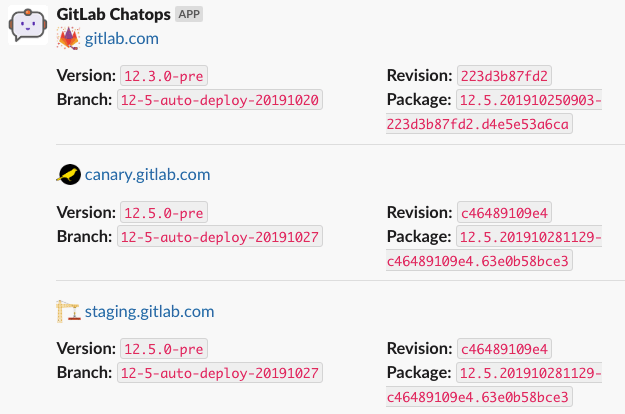Screen dimensions: 625x414
Task: Click staging branch code 12-5-auto-deploy-20191027
Action: click(x=220, y=373)
